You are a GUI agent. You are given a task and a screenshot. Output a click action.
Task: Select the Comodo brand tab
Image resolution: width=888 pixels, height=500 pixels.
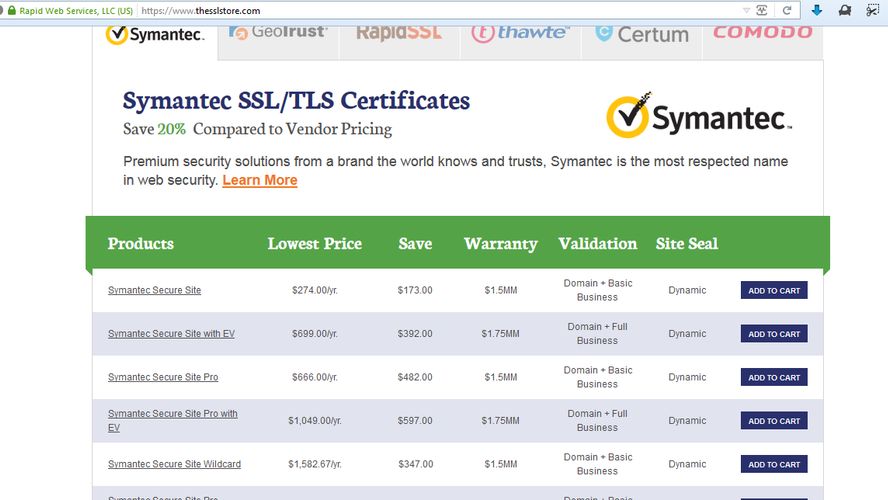tap(762, 32)
